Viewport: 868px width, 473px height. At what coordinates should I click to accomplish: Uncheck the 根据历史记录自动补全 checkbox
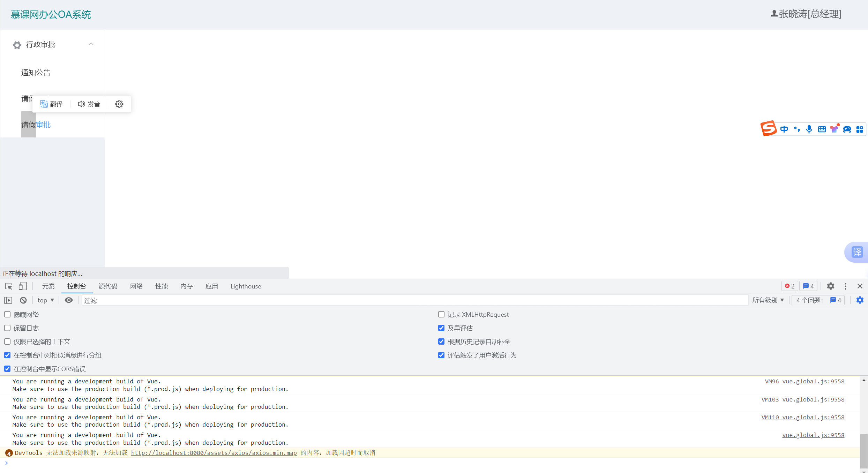coord(441,341)
